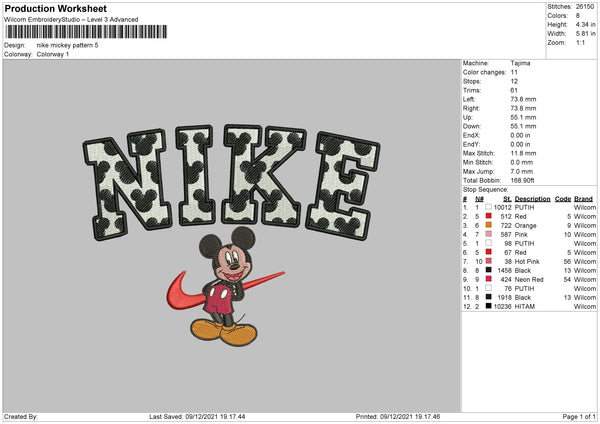Image resolution: width=600 pixels, height=424 pixels.
Task: Select the Hot Pink thread swatch
Action: click(488, 261)
